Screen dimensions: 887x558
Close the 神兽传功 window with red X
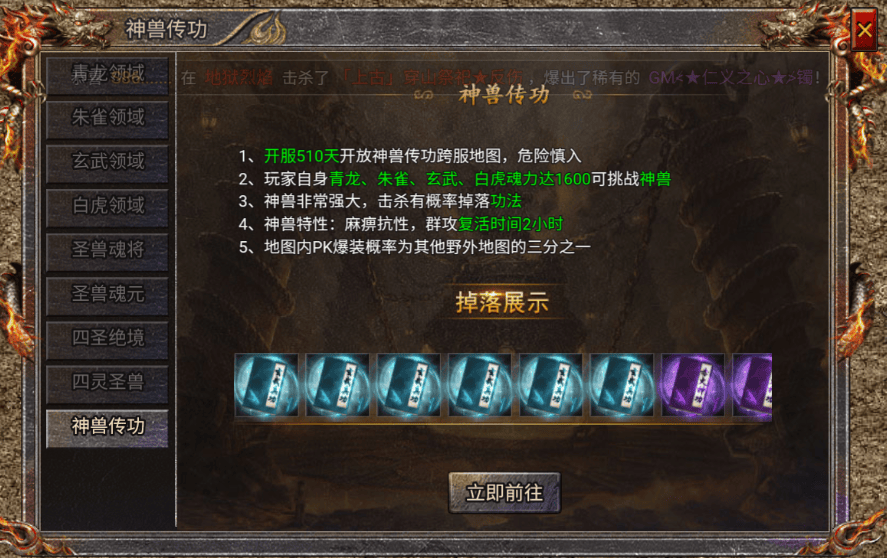tap(864, 29)
